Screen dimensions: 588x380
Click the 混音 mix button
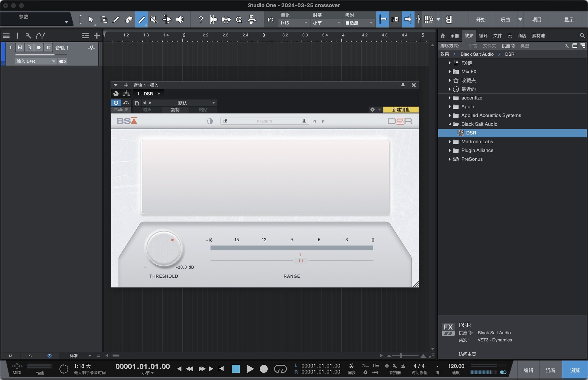click(550, 370)
